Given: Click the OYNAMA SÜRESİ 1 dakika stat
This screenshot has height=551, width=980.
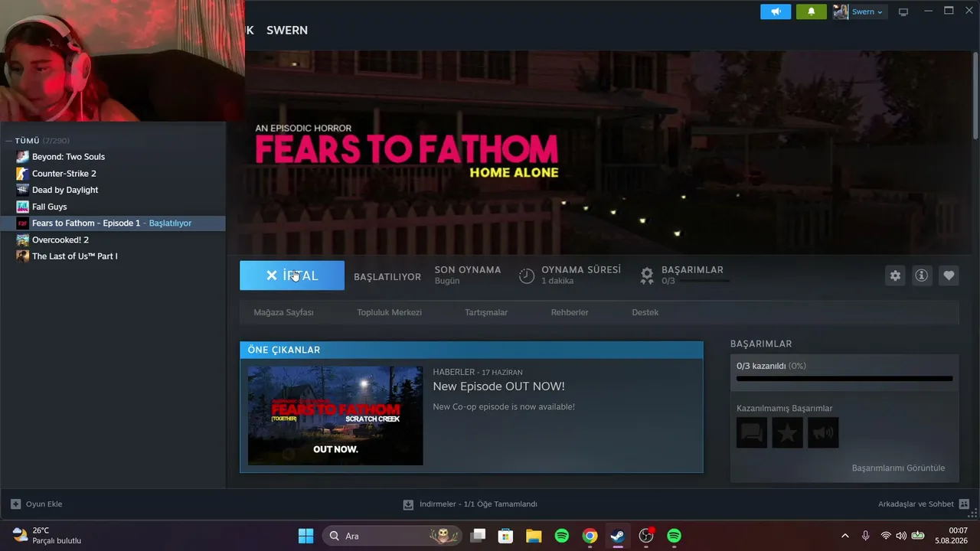Looking at the screenshot, I should 570,275.
